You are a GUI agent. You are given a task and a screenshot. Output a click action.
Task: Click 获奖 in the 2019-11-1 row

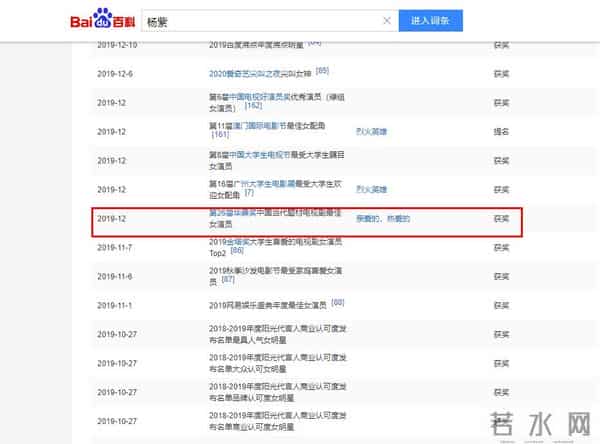click(x=501, y=305)
